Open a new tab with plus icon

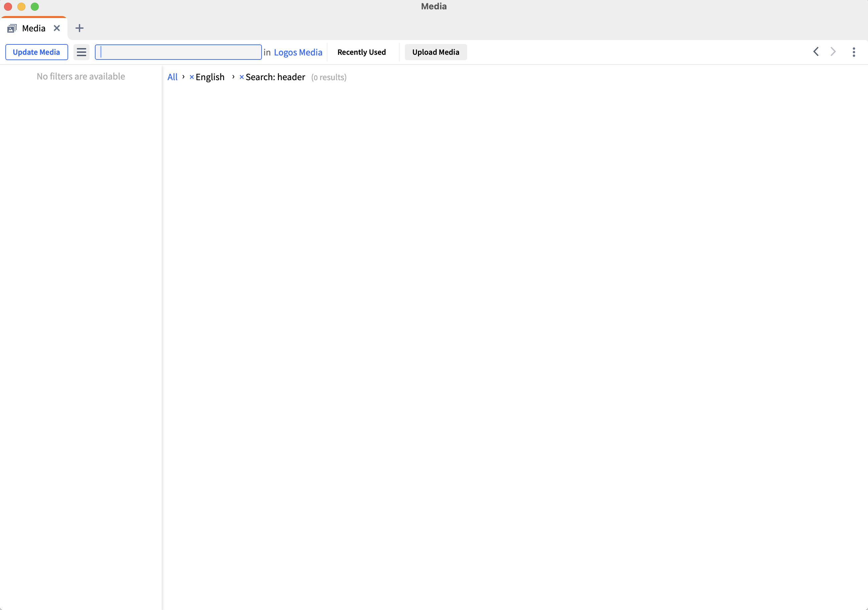(x=80, y=28)
